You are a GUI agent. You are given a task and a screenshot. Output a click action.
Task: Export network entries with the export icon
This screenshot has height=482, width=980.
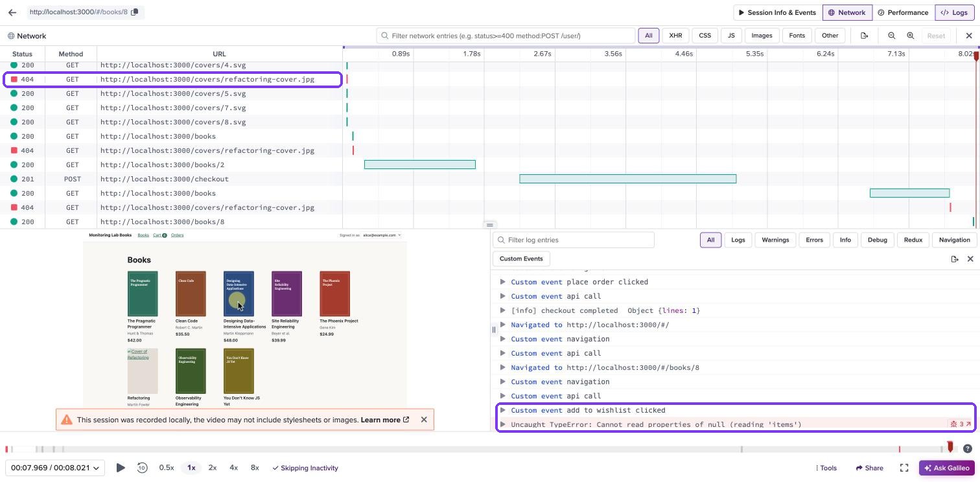(864, 36)
